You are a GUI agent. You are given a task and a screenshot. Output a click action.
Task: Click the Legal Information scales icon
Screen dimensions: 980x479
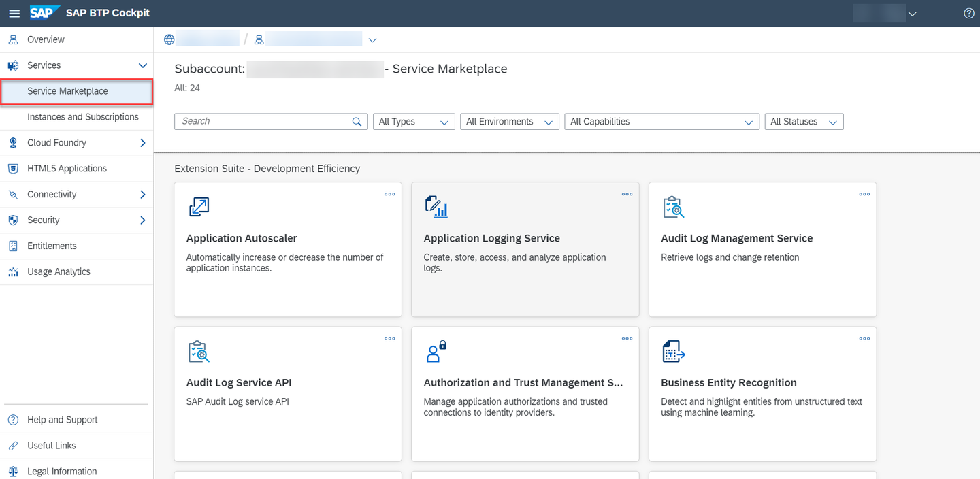(13, 472)
